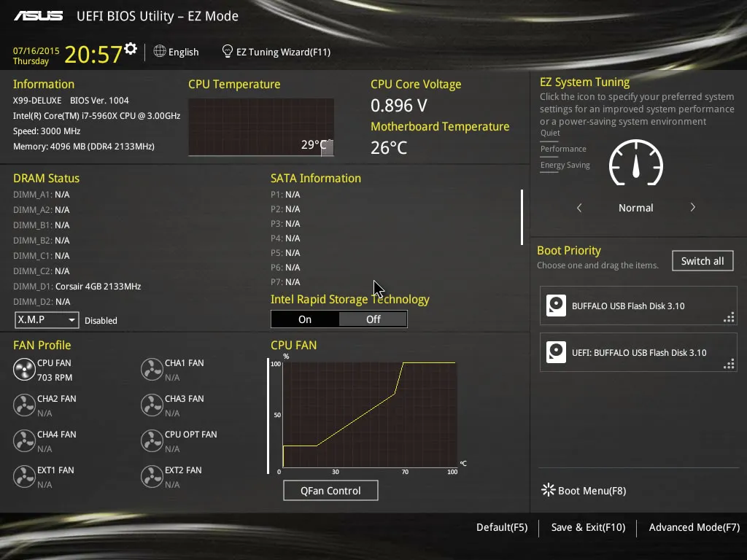The width and height of the screenshot is (747, 560).
Task: Select previous EZ System Tuning mode arrow
Action: click(x=579, y=208)
